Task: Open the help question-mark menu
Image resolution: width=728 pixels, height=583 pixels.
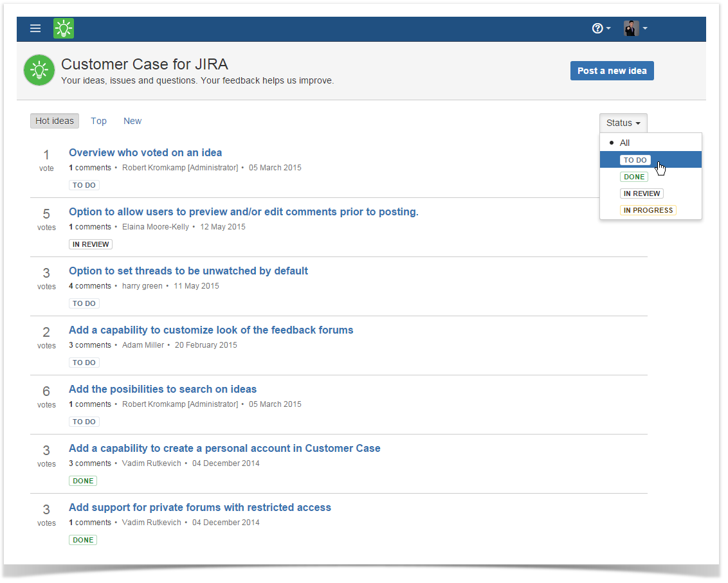Action: [x=601, y=28]
